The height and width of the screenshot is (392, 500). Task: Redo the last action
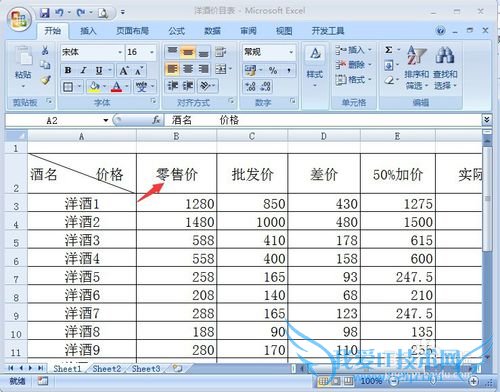81,13
